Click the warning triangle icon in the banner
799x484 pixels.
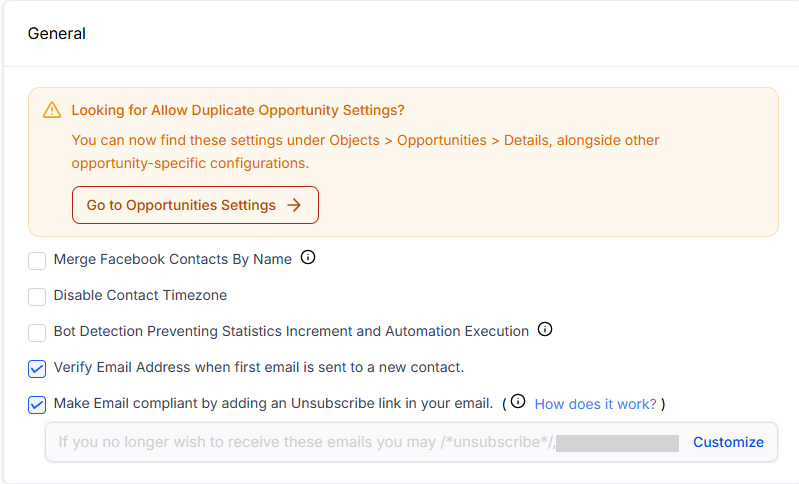tap(52, 110)
